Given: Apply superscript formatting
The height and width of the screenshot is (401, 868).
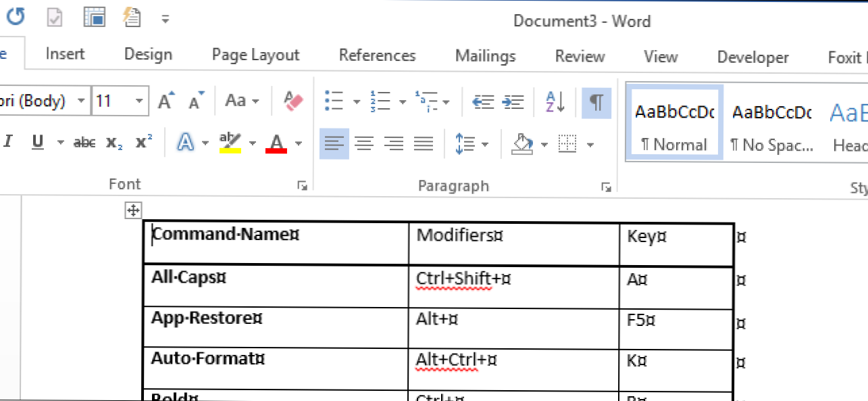Looking at the screenshot, I should tap(144, 143).
